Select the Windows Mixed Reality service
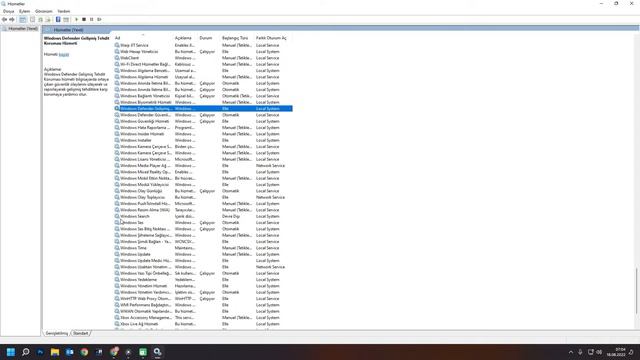The height and width of the screenshot is (360, 640). 203,172
